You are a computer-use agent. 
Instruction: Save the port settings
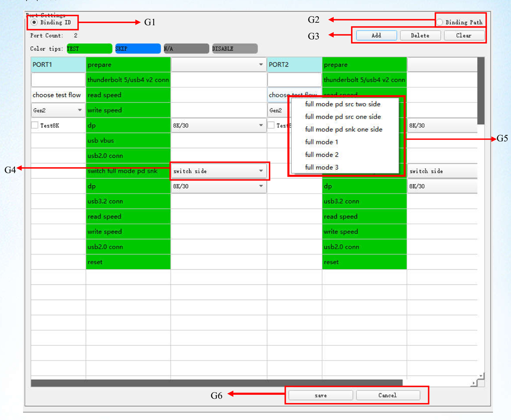tap(320, 396)
